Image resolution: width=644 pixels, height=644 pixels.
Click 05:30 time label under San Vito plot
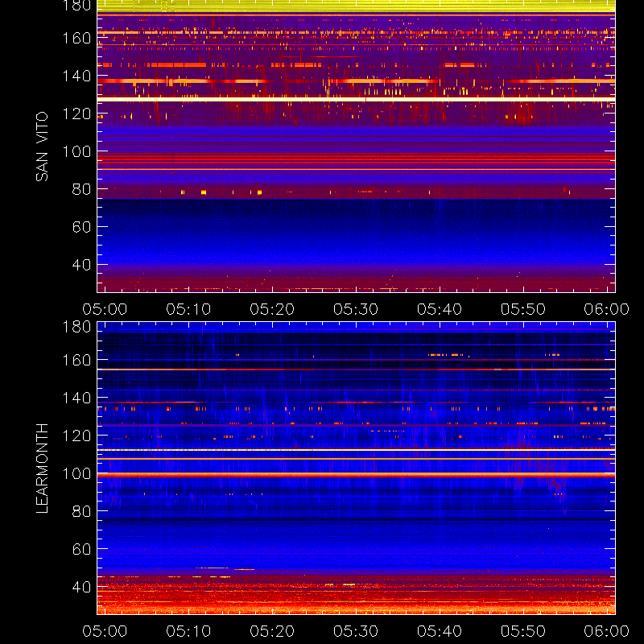tap(356, 309)
